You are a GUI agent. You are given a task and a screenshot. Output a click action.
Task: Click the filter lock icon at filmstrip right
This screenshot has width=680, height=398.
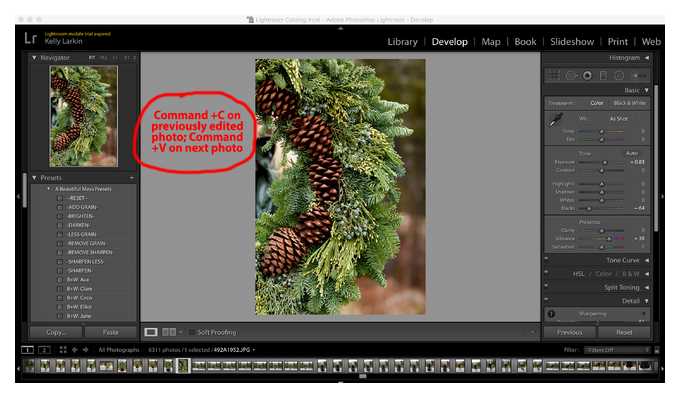tap(657, 349)
